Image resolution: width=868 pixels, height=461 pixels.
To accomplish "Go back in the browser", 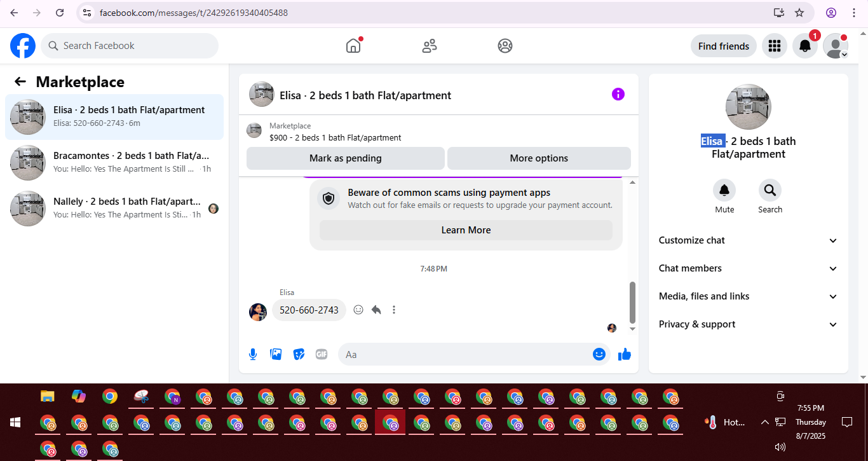I will pyautogui.click(x=14, y=13).
